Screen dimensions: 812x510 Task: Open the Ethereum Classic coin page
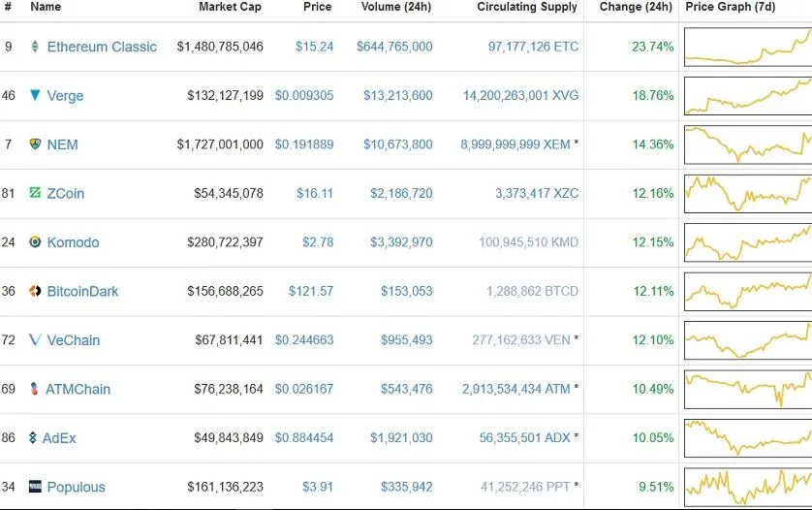point(102,47)
